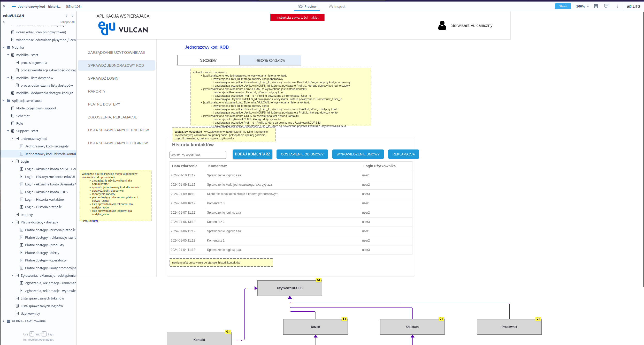
Task: Open the 100% zoom dropdown
Action: coord(582,6)
